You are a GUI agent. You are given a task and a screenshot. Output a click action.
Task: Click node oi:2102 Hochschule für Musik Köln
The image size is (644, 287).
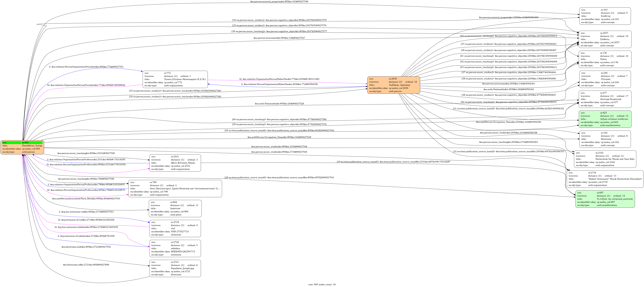coord(605,159)
